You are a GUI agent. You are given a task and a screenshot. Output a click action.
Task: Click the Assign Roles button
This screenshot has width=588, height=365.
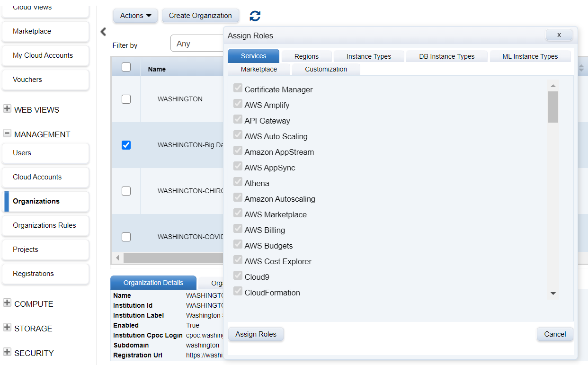tap(256, 334)
